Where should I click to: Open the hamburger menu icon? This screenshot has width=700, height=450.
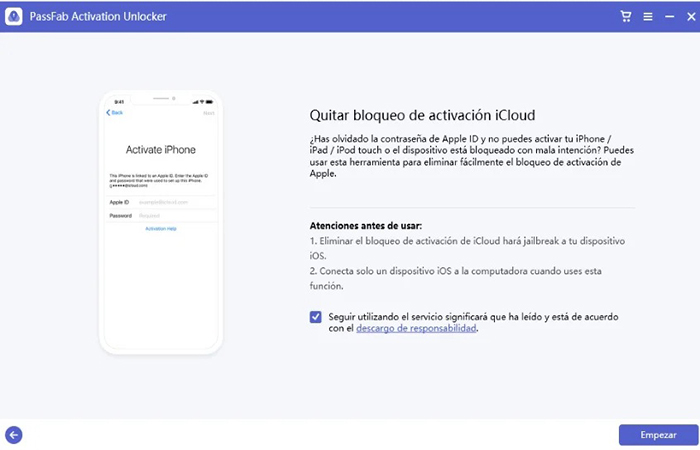pyautogui.click(x=648, y=17)
